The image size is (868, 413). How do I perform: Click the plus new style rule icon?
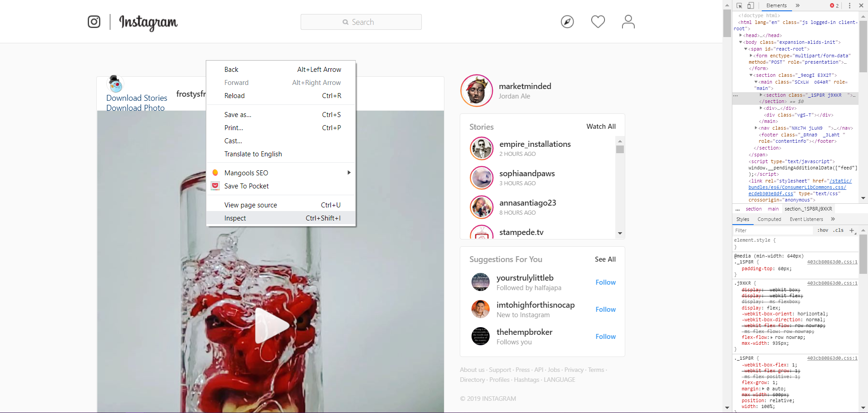tap(852, 230)
